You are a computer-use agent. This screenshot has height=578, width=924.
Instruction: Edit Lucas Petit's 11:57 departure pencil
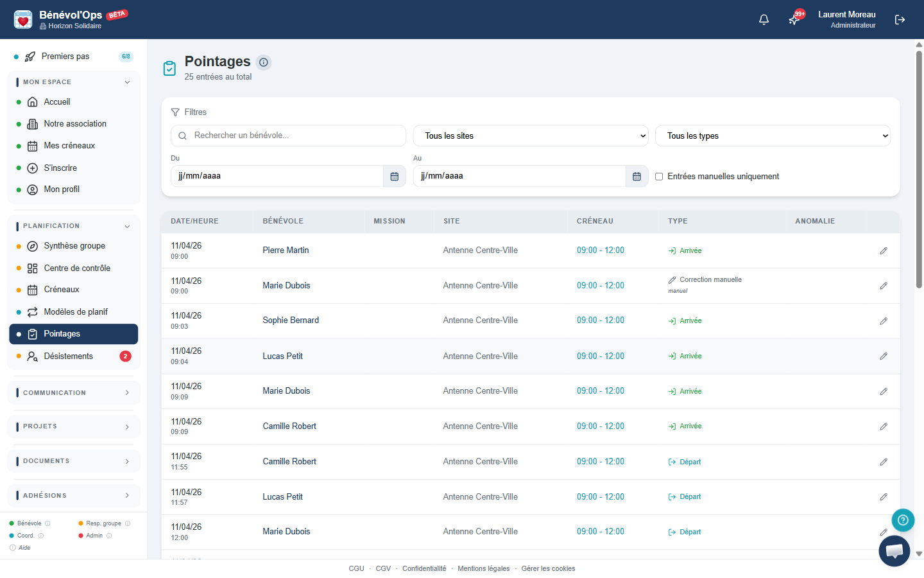click(884, 496)
